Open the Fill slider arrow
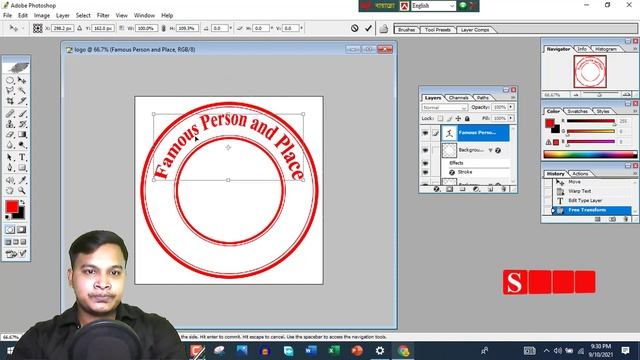 511,118
